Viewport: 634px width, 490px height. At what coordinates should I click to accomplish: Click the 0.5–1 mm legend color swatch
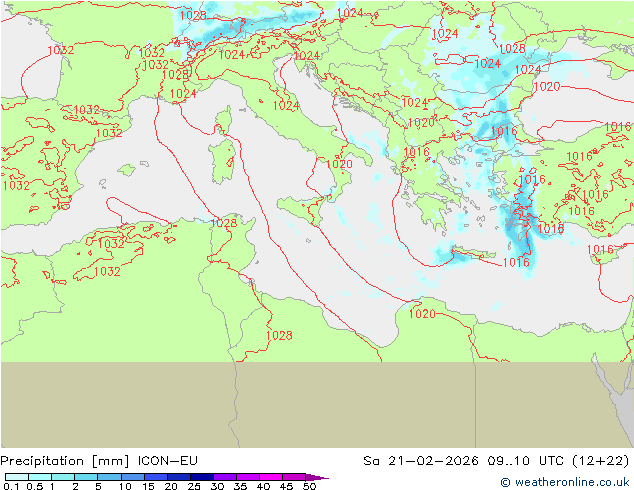pos(40,477)
